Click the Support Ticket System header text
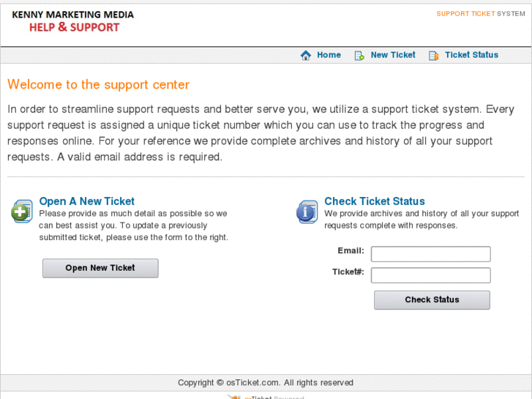Screen dimensions: 532x399 481,14
